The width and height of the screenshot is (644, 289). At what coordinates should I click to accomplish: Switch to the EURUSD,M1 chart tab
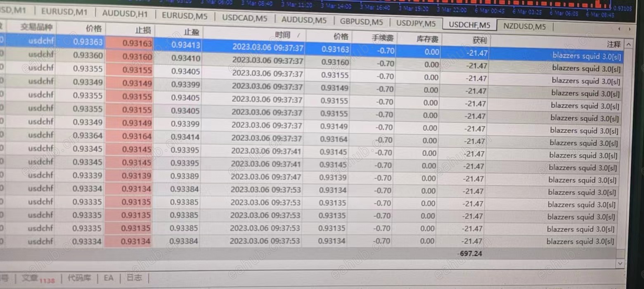point(64,12)
